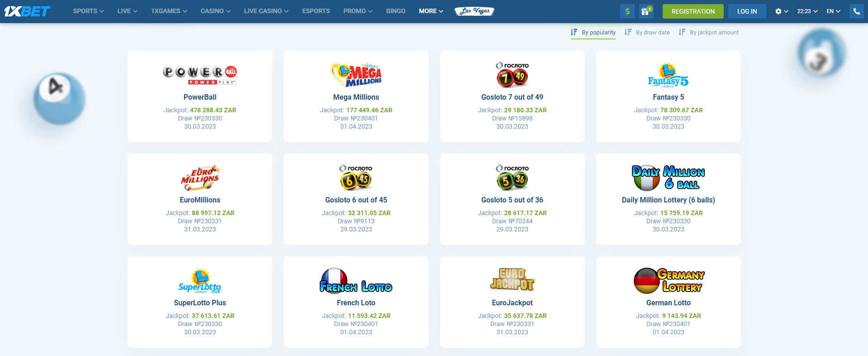This screenshot has width=868, height=356.
Task: Open the ESPORTS section
Action: click(316, 11)
